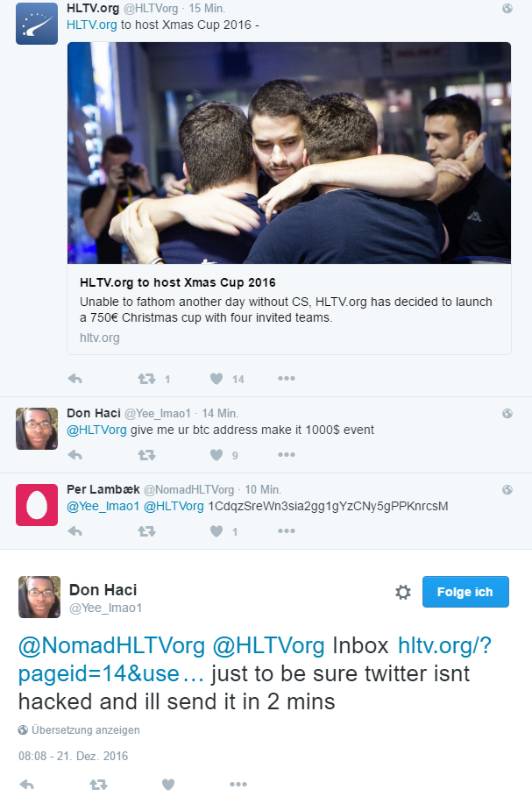Open gear settings menu beside Folge ich
The image size is (532, 811).
pyautogui.click(x=403, y=592)
